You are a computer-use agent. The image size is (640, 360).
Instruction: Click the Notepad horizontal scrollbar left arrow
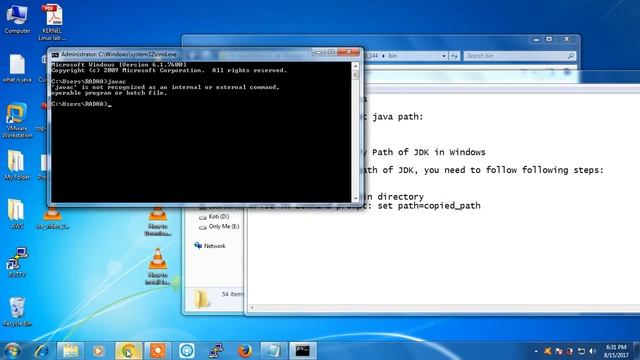[252, 308]
